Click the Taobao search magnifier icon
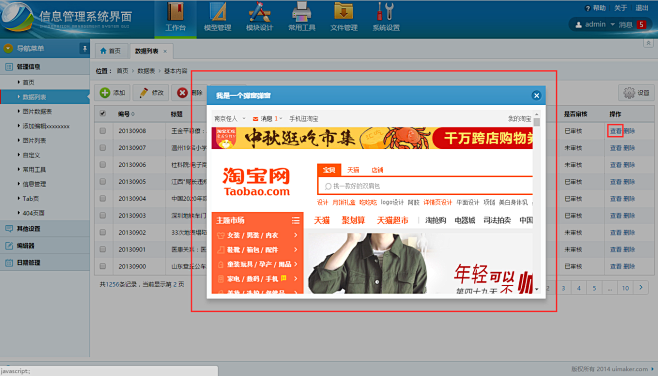Viewport: 658px width, 376px height. [x=328, y=186]
